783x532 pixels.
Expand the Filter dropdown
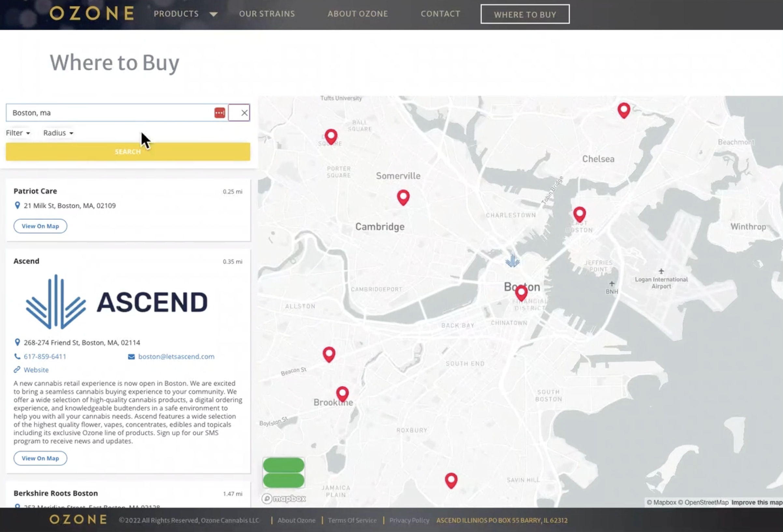point(18,133)
